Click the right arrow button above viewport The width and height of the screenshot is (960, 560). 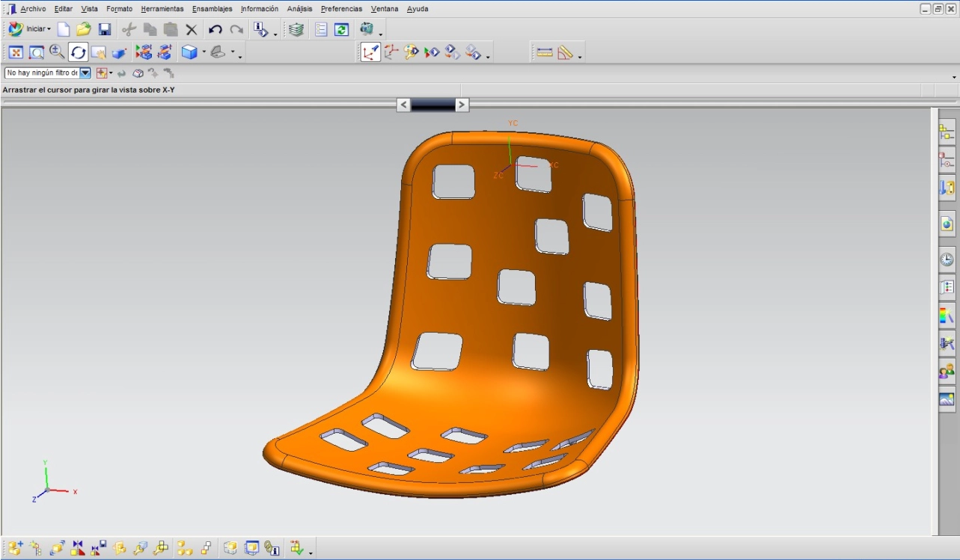(x=462, y=105)
